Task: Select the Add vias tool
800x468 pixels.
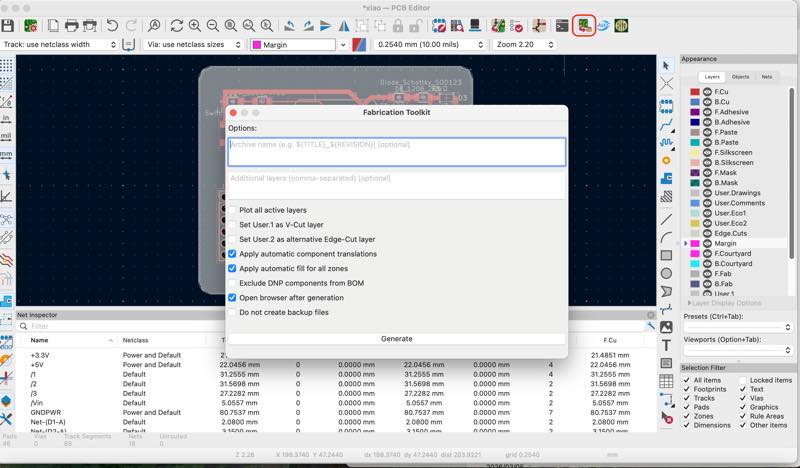Action: pyautogui.click(x=666, y=160)
